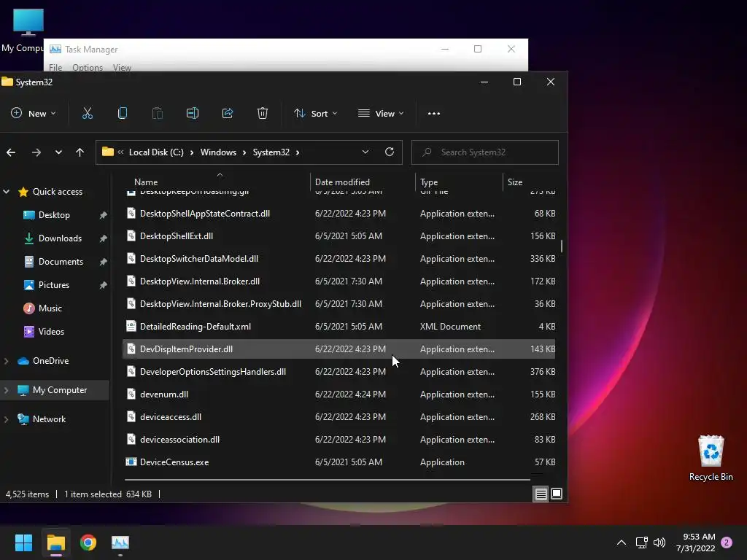747x560 pixels.
Task: Select DevDispItemProvider.dll file
Action: [338, 349]
